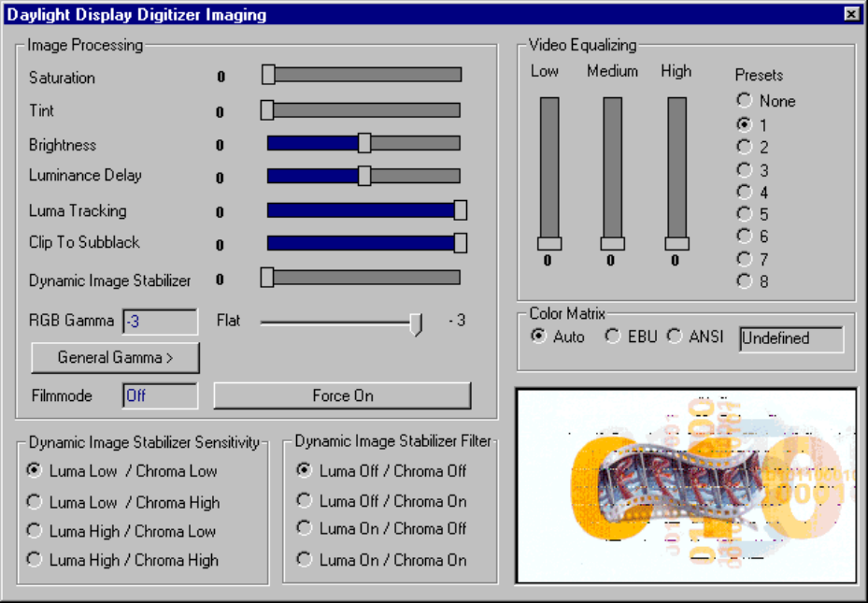Choose EBU color matrix option
The height and width of the screenshot is (603, 868).
[612, 337]
